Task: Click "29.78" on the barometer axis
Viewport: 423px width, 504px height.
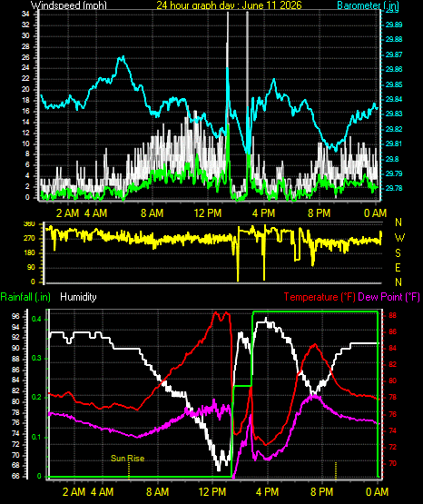Action: pos(393,189)
